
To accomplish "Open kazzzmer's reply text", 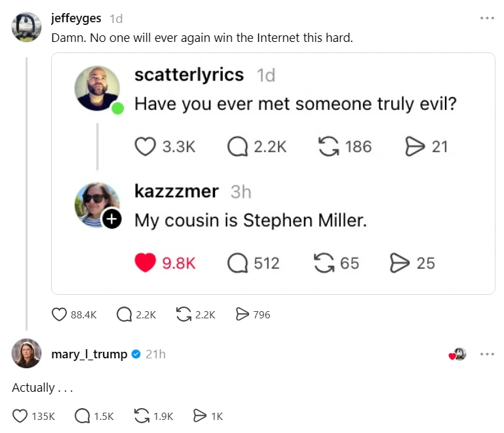I will (x=250, y=221).
